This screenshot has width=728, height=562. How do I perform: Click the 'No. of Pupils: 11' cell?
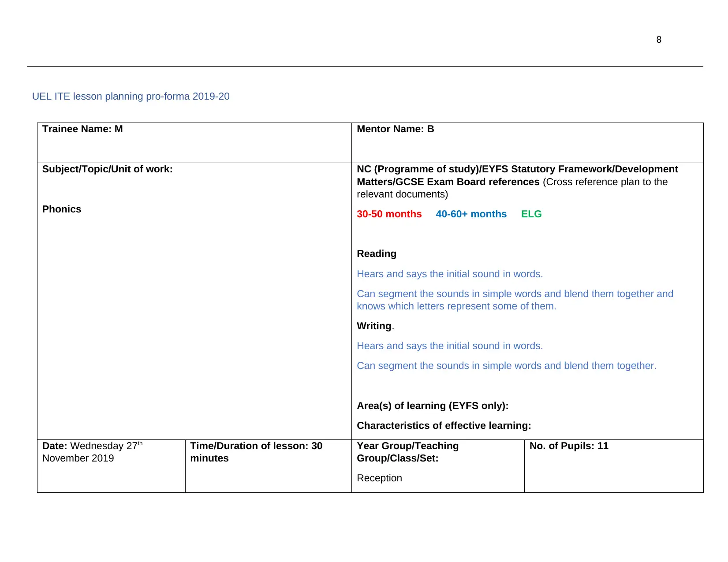pos(614,466)
